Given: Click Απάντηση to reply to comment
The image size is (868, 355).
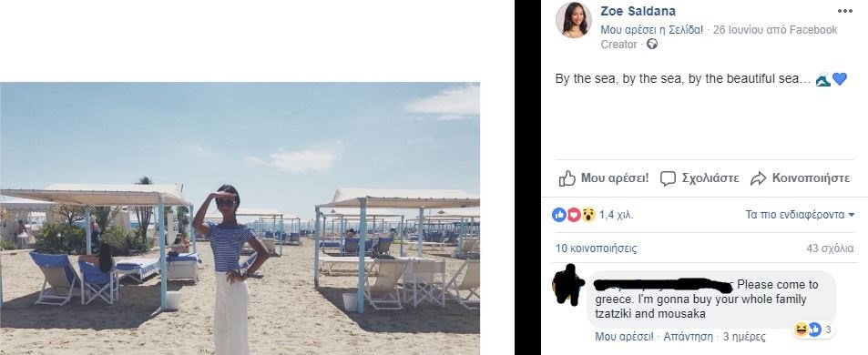Looking at the screenshot, I should point(688,336).
